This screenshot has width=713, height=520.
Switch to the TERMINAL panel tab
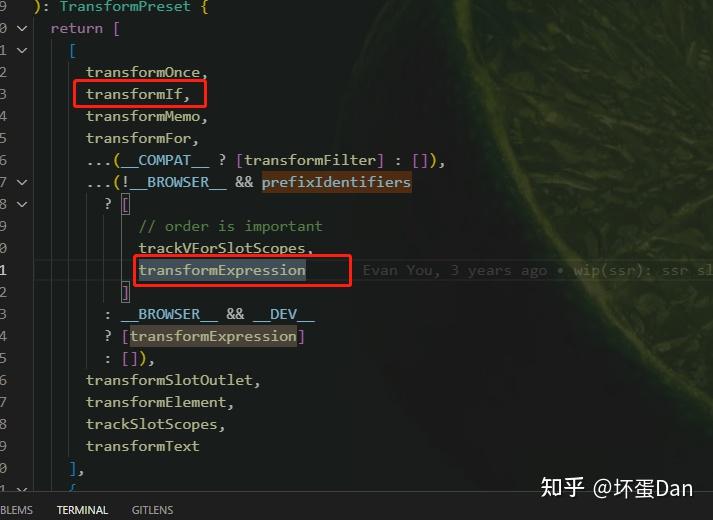[82, 510]
